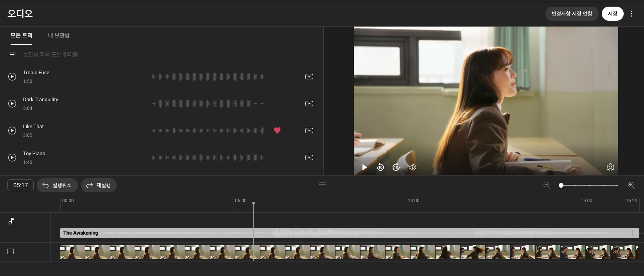Click the 15:00 mark on timeline ruler

[x=586, y=201]
